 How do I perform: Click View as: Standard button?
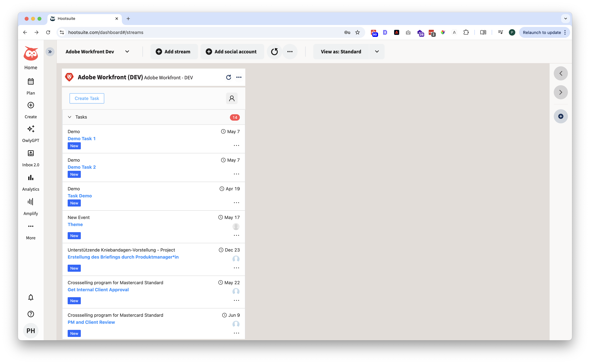[341, 52]
